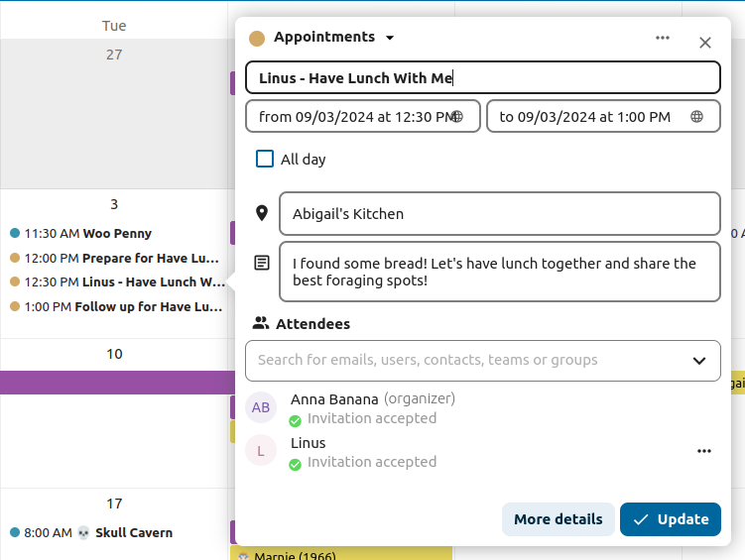Enable the All day checkbox

265,159
